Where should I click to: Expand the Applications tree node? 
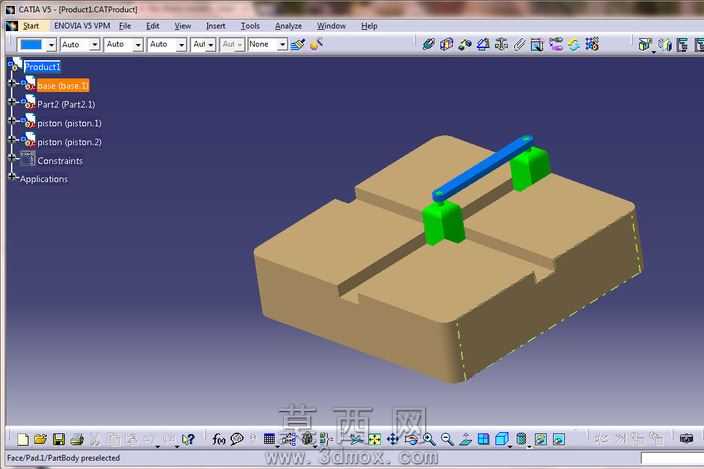point(12,177)
